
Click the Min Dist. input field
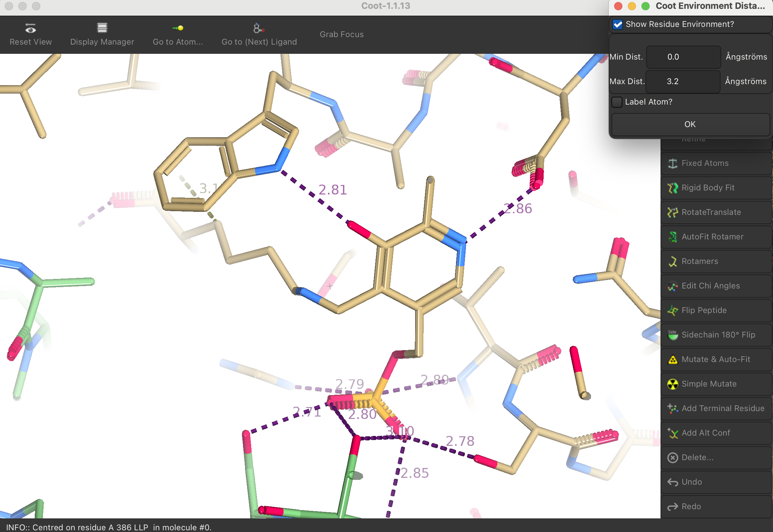683,57
